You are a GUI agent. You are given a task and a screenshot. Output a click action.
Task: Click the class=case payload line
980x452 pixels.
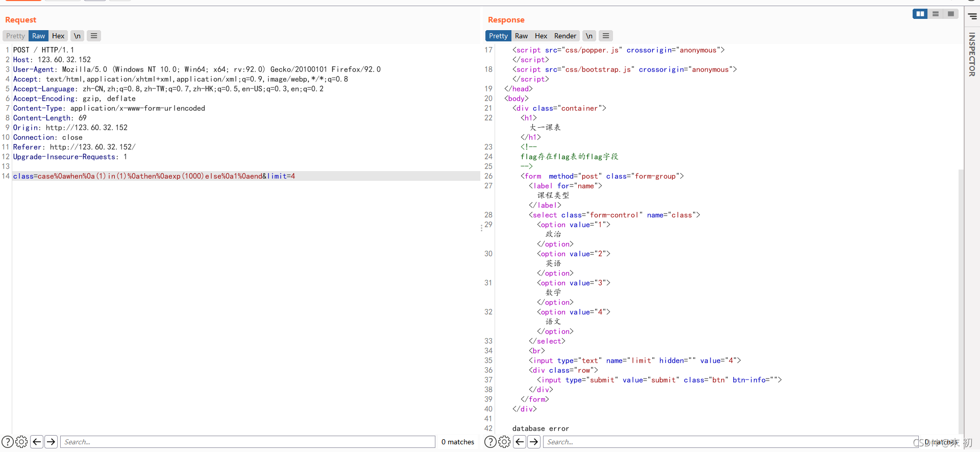(x=154, y=176)
